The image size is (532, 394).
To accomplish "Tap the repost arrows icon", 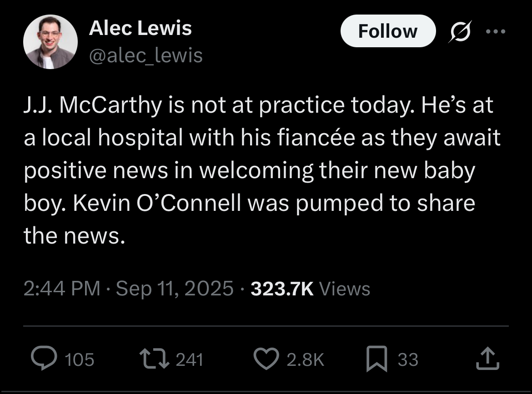I will coord(155,359).
